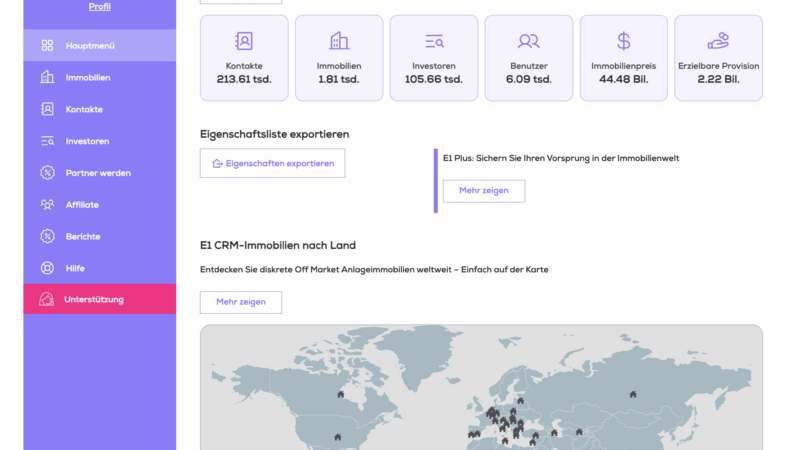Image resolution: width=800 pixels, height=450 pixels.
Task: Open Immobilien in the sidebar menu
Action: [99, 78]
